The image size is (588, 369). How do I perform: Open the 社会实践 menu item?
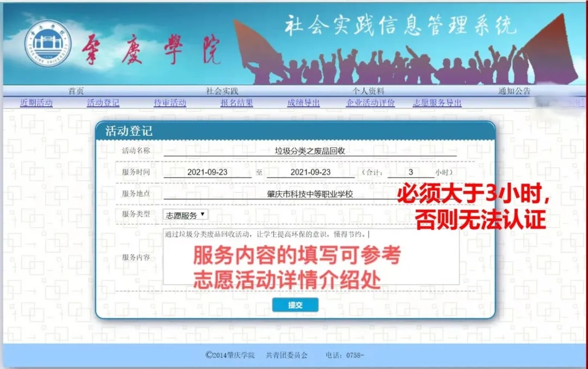tap(222, 91)
